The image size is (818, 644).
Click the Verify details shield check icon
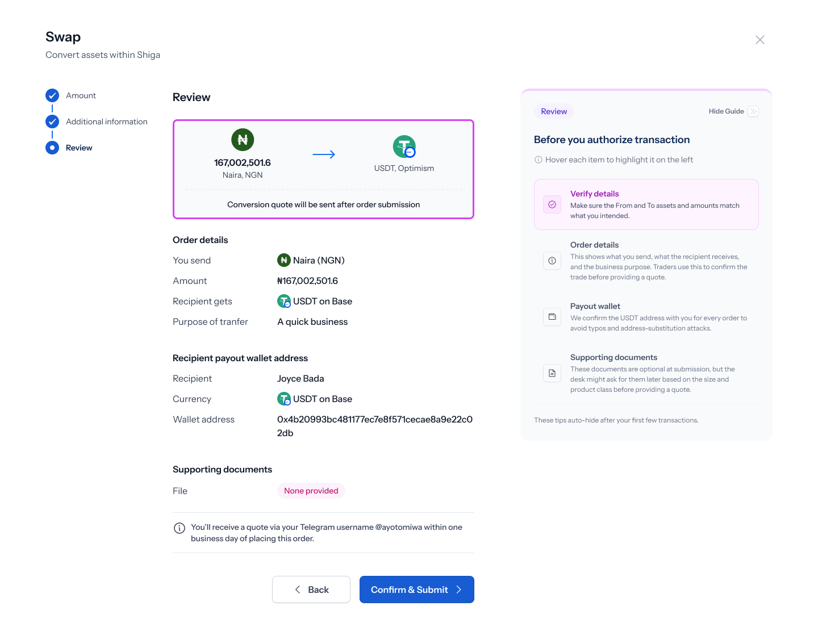pyautogui.click(x=552, y=204)
